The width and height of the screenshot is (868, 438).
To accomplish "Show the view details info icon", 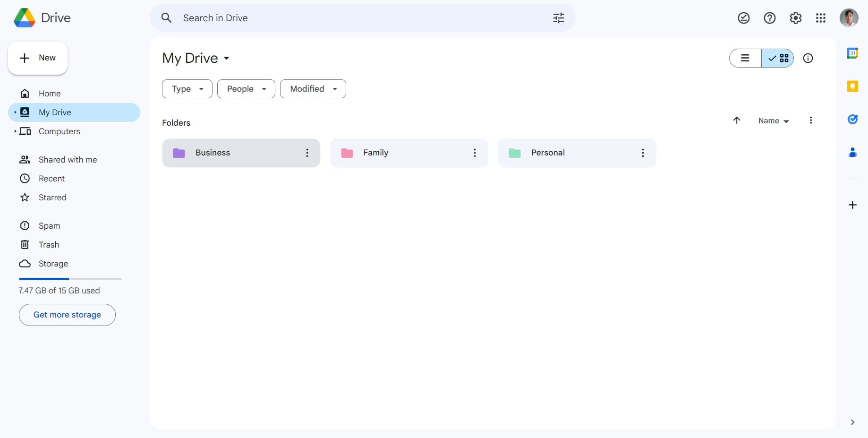I will tap(808, 58).
